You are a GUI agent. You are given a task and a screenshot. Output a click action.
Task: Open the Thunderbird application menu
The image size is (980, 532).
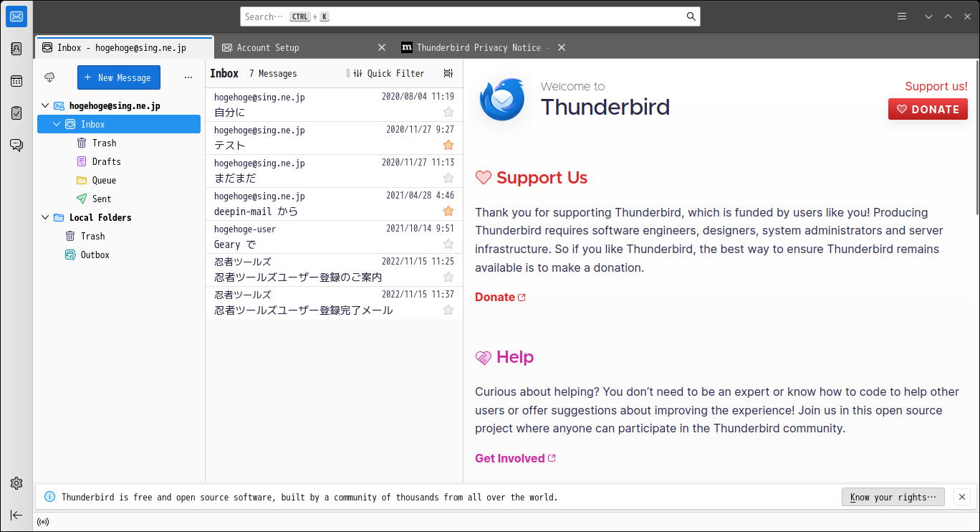coord(902,16)
